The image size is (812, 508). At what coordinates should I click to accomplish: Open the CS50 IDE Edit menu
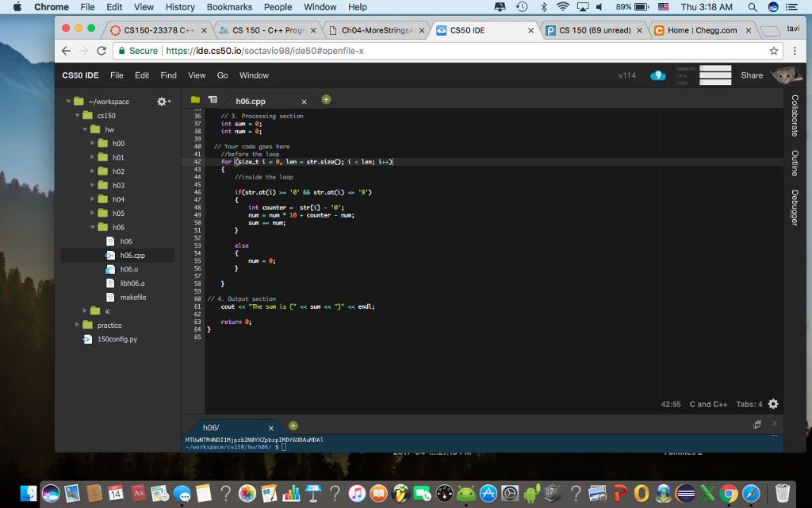(x=142, y=75)
